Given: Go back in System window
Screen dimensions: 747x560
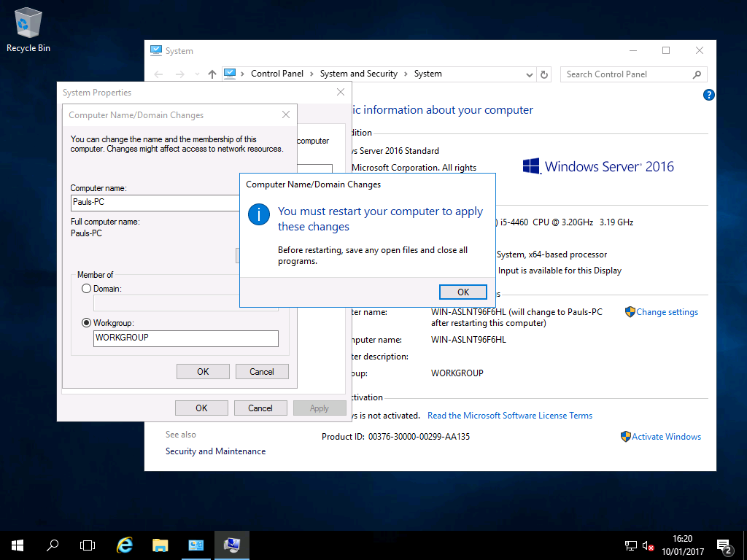Looking at the screenshot, I should (158, 74).
